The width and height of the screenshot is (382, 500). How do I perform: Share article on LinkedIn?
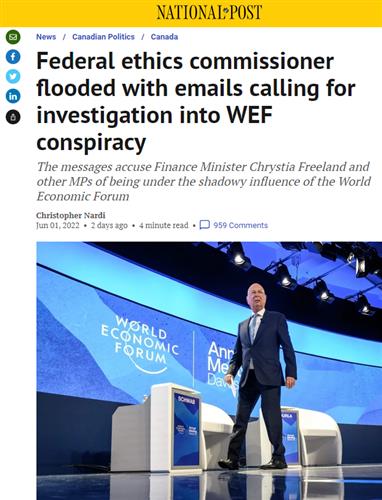click(13, 97)
